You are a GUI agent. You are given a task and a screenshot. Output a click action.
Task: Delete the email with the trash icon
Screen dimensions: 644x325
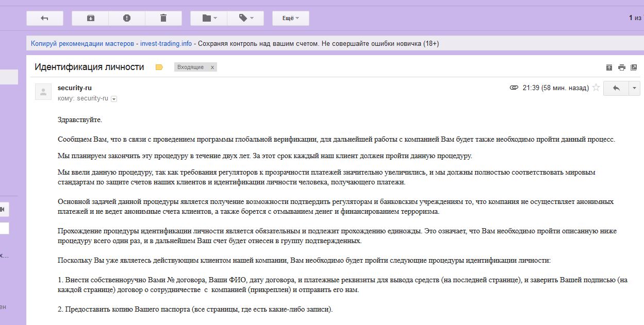tap(163, 18)
